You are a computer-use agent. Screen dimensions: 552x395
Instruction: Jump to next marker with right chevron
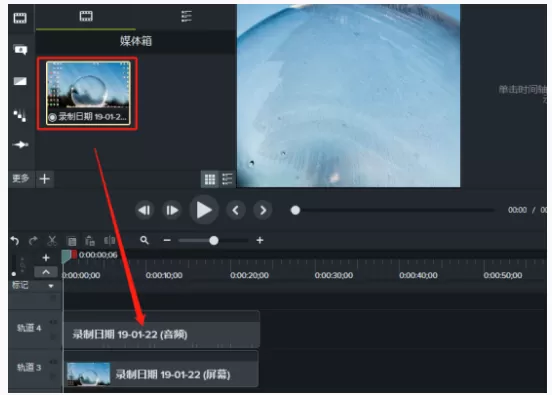pos(263,210)
